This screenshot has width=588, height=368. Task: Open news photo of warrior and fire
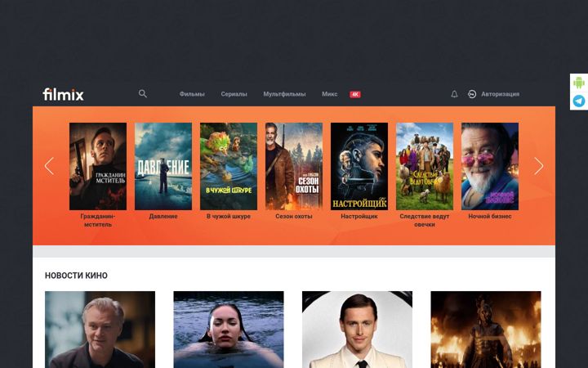(486, 330)
